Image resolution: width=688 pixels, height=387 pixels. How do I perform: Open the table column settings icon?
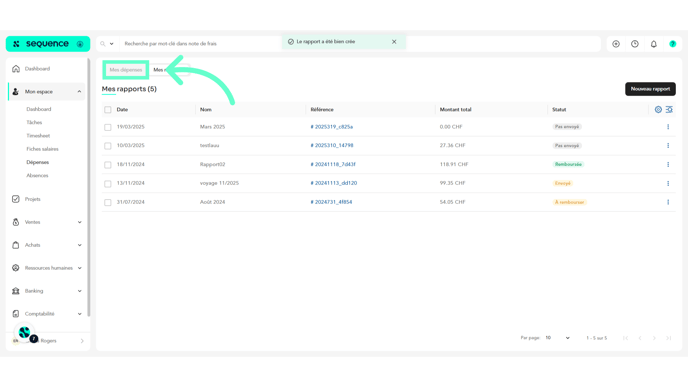click(658, 110)
